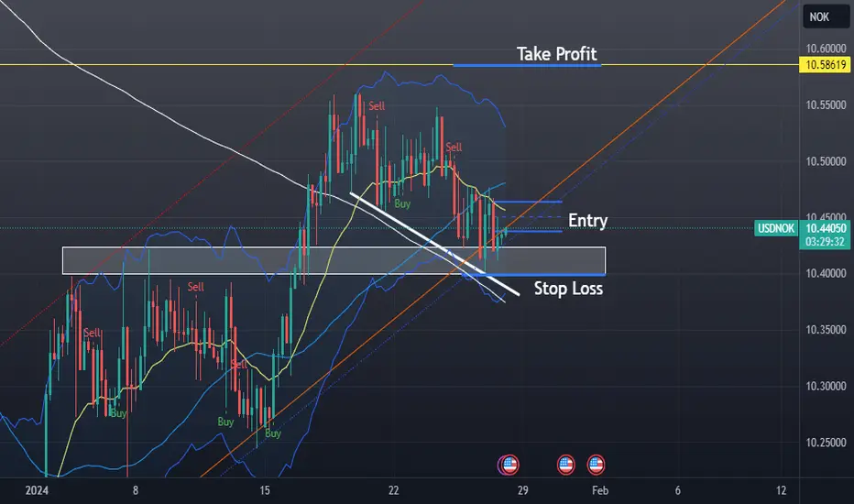854x504 pixels.
Task: Select the Take Profit text label
Action: (556, 54)
